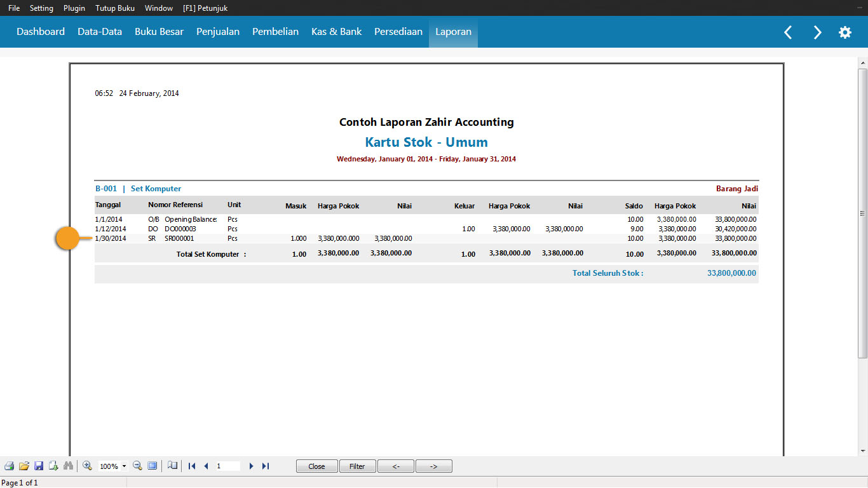The height and width of the screenshot is (488, 868).
Task: Click the Close button
Action: tap(316, 466)
